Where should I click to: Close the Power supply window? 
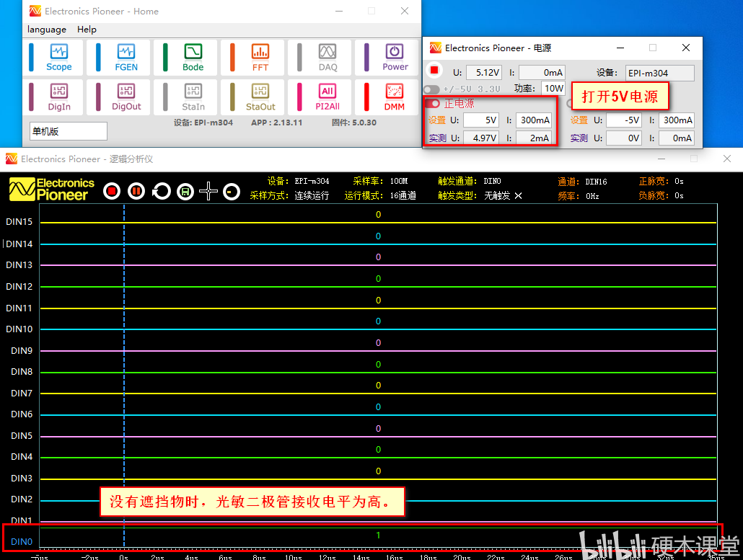coord(686,48)
